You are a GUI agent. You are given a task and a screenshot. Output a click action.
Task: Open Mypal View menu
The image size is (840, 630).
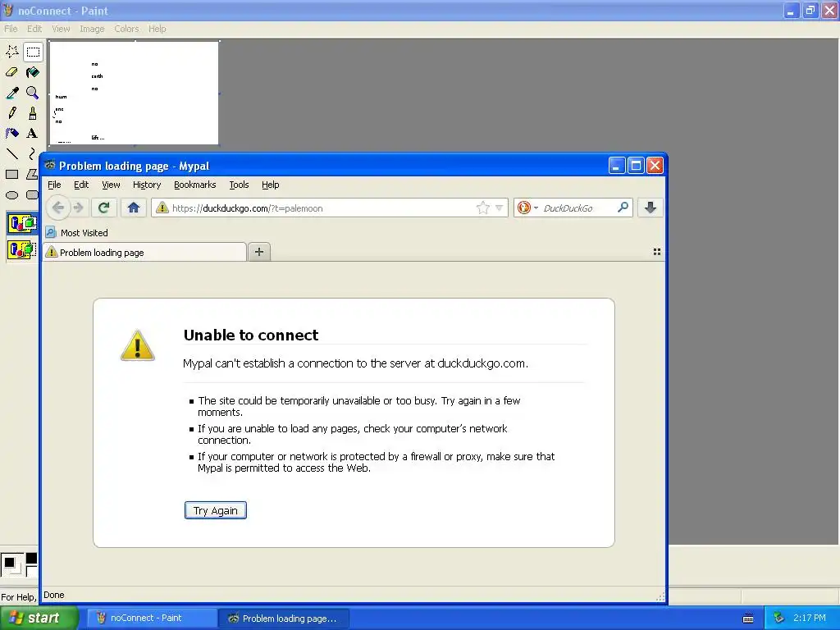tap(111, 185)
